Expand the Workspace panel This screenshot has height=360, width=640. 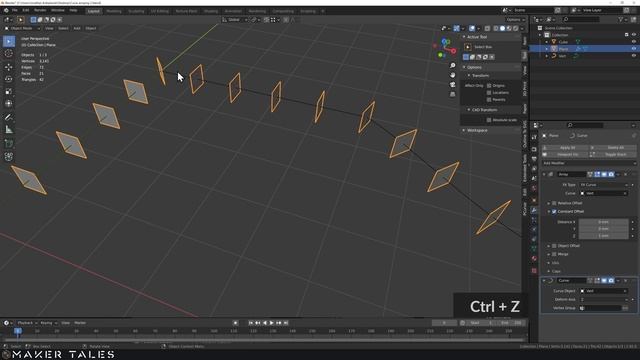tap(464, 130)
